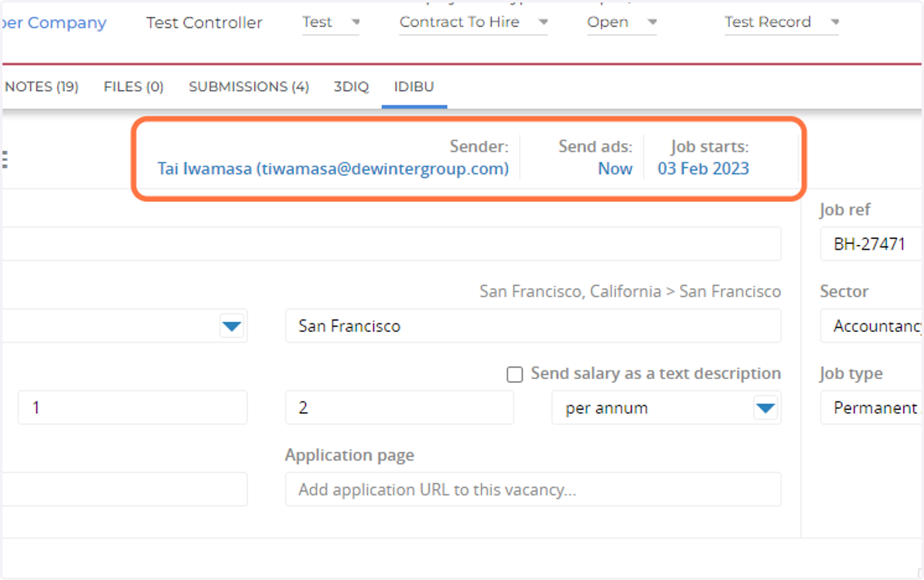The image size is (924, 580).
Task: Click the maximum salary field containing 2
Action: 399,407
